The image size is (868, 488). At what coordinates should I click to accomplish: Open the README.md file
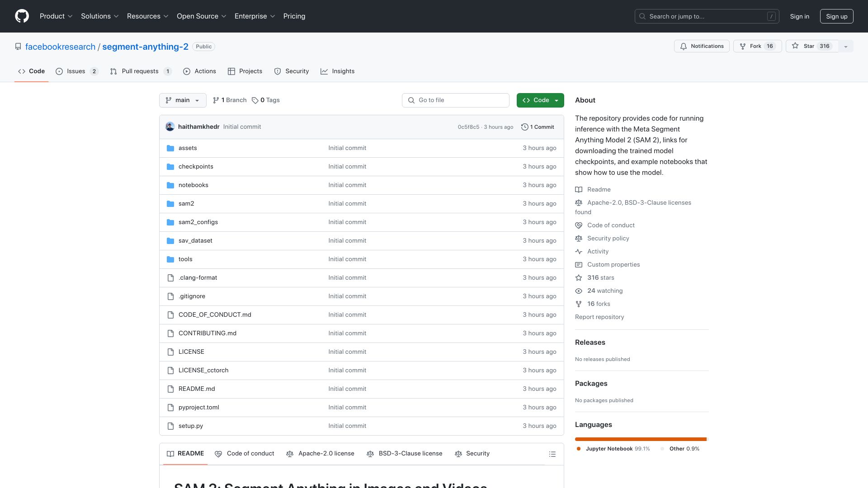pyautogui.click(x=197, y=389)
